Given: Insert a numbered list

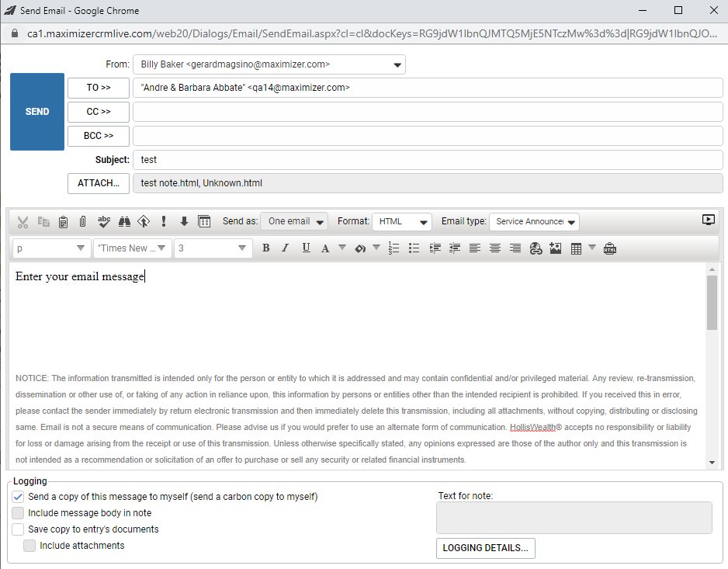Looking at the screenshot, I should click(x=393, y=248).
